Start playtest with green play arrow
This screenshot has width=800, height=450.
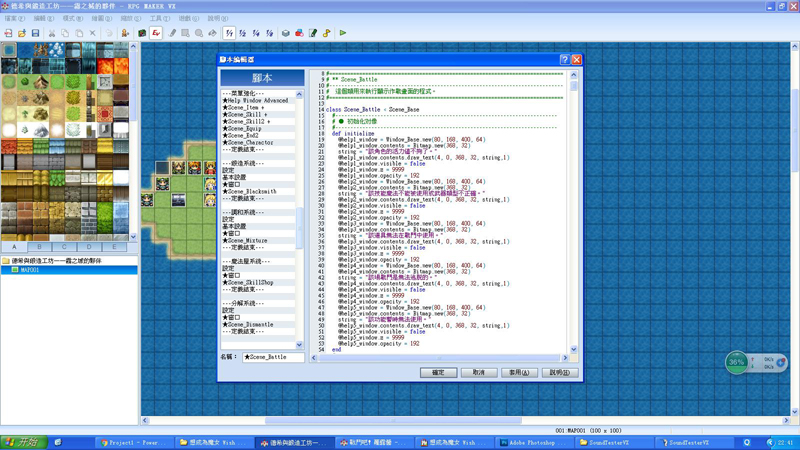[343, 33]
